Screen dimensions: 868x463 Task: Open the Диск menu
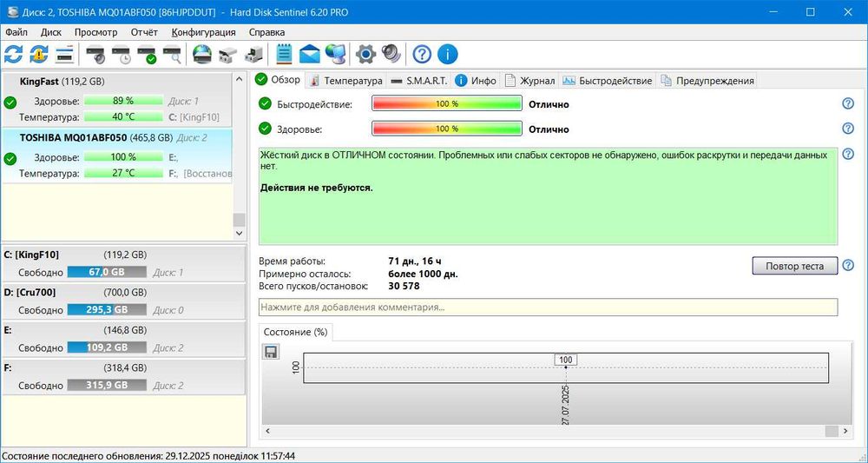[x=51, y=32]
